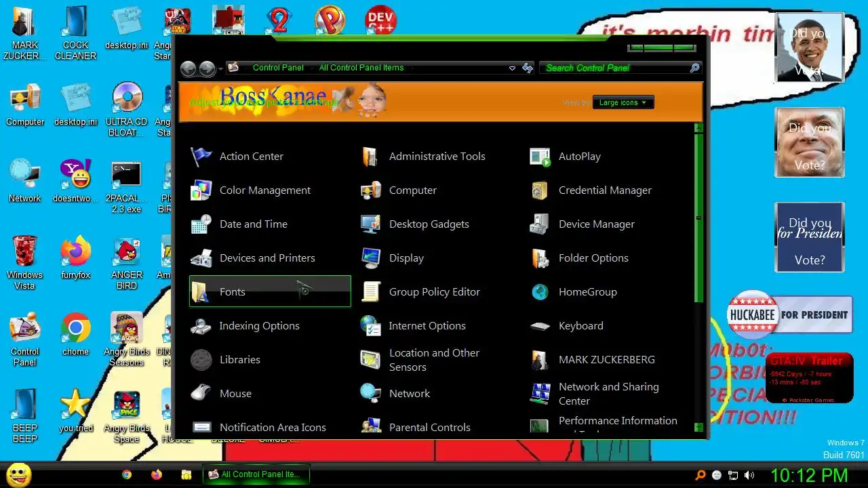Open the Keyboard settings icon
The height and width of the screenshot is (488, 868).
point(540,326)
